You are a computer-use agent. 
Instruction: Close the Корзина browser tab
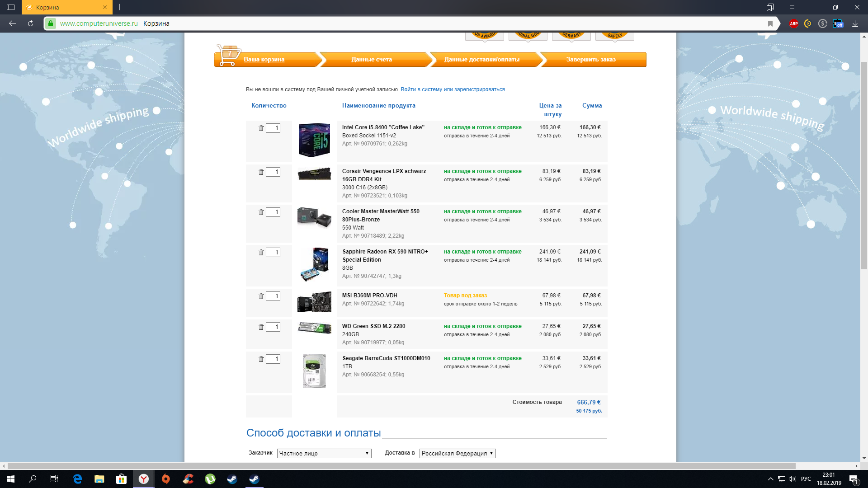coord(105,7)
